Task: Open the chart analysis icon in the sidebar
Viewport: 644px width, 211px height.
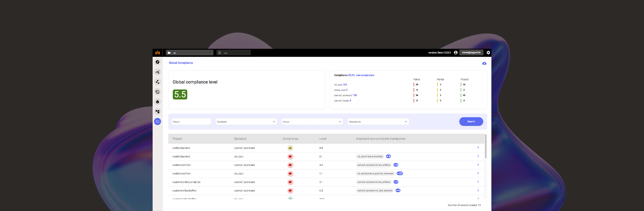Action: [x=157, y=72]
